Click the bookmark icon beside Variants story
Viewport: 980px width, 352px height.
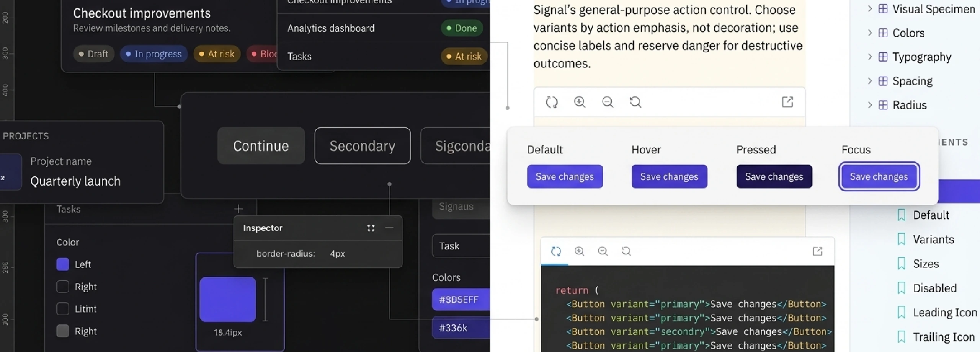[902, 240]
